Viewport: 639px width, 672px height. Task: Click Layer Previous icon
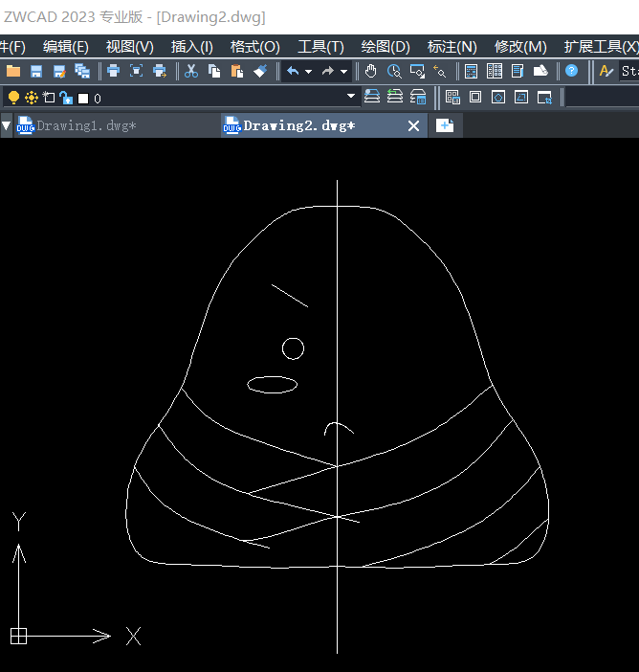(x=395, y=97)
